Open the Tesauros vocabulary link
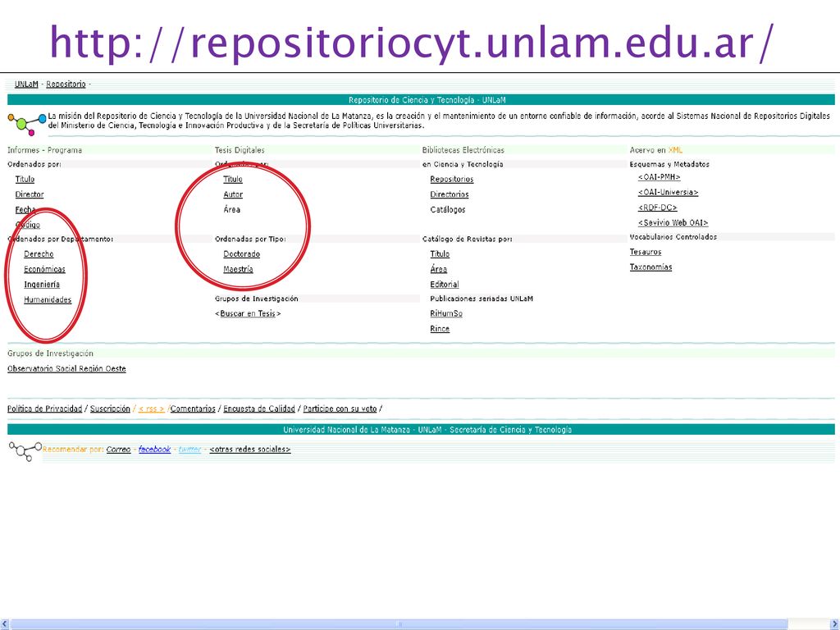Image resolution: width=840 pixels, height=630 pixels. [646, 252]
